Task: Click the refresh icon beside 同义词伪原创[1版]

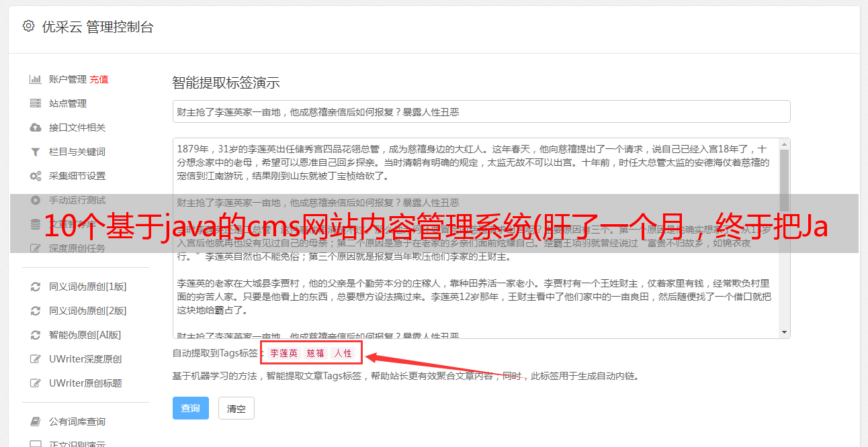Action: pyautogui.click(x=36, y=287)
